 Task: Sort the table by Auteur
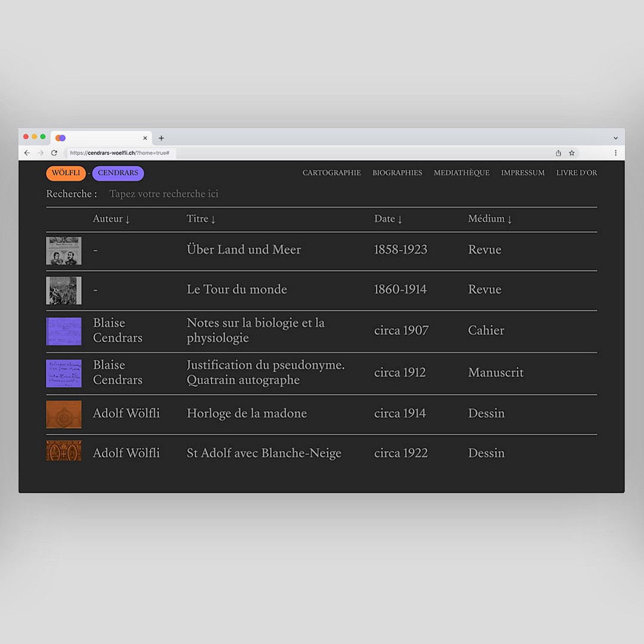(111, 219)
